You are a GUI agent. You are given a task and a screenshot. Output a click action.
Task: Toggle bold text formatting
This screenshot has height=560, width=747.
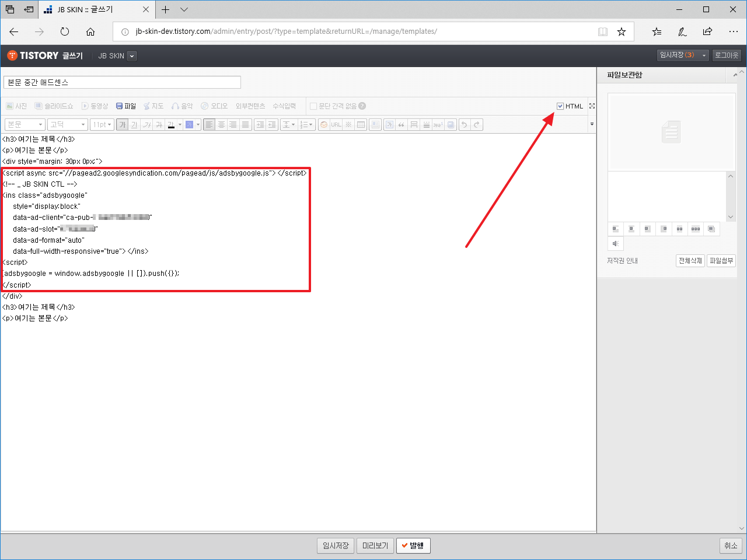click(122, 124)
